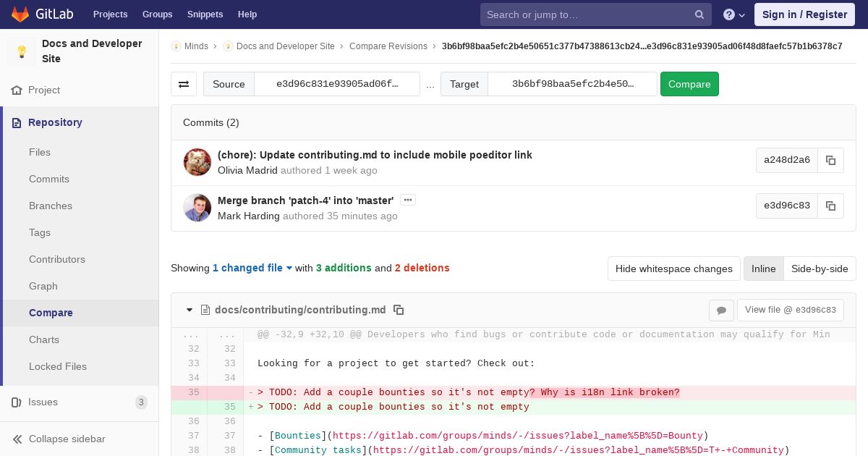Open Olivia Madrid author link
868x456 pixels.
[x=247, y=170]
